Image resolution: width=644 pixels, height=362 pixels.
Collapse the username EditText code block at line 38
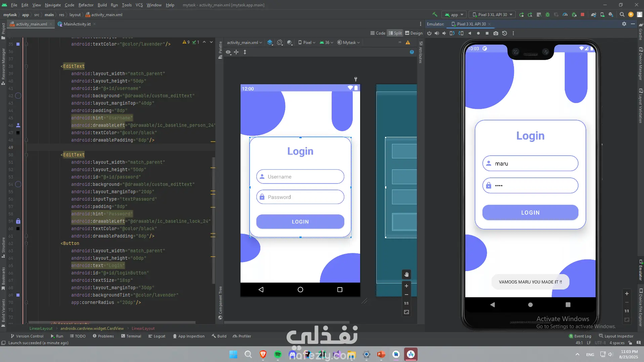pos(26,66)
